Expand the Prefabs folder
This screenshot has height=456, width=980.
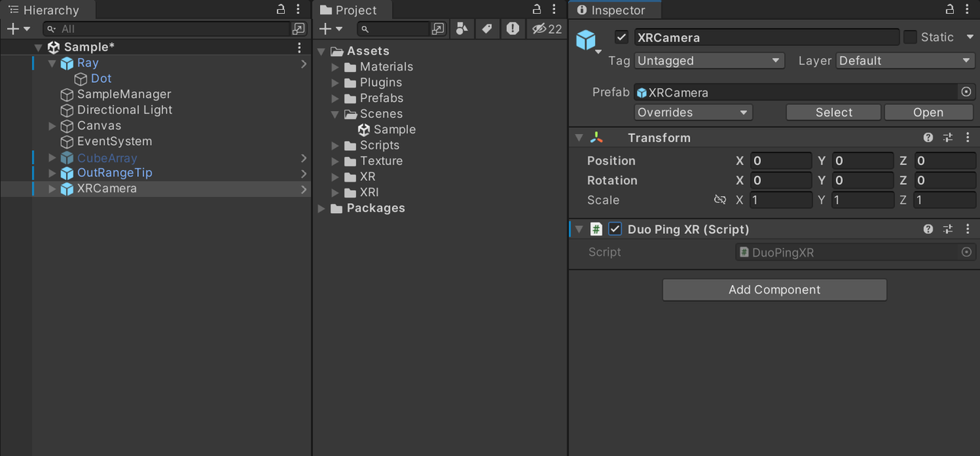point(335,98)
